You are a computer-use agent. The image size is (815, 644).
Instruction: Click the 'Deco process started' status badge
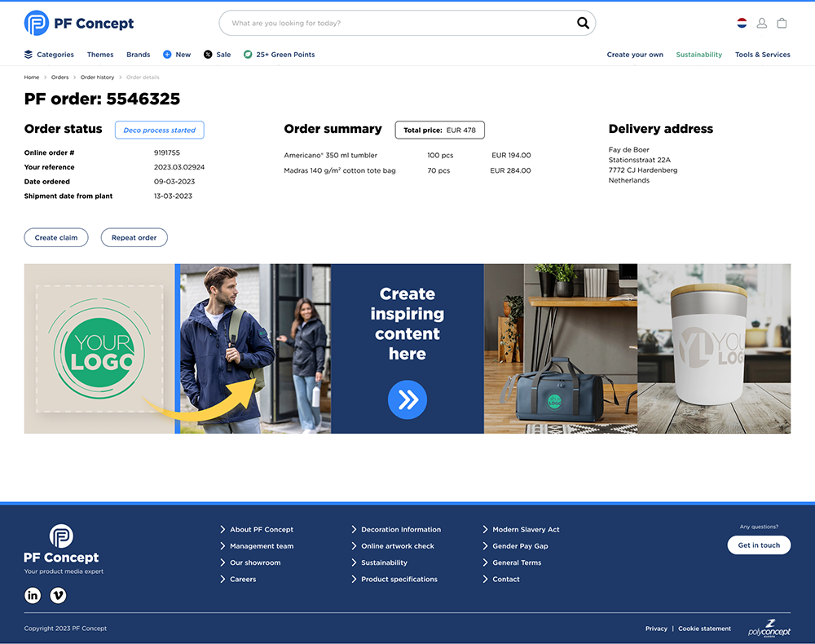(x=160, y=130)
